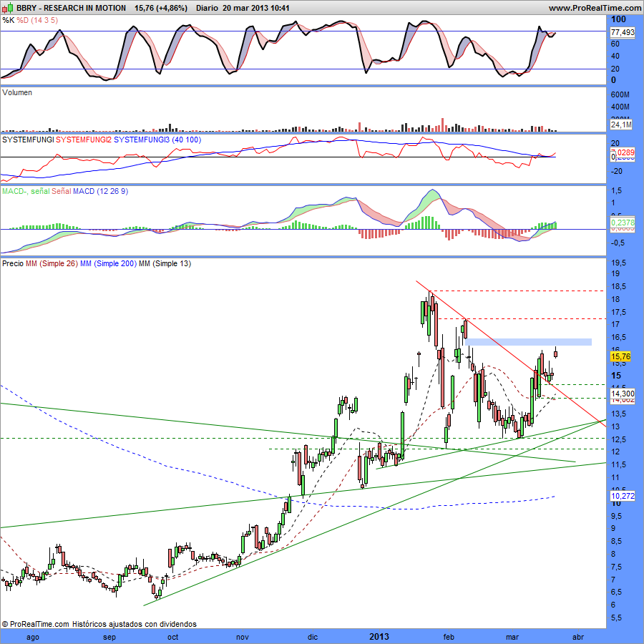Screen dimensions: 644x644
Task: Click the 15,76 (+4,86%) quote in header
Action: 161,8
